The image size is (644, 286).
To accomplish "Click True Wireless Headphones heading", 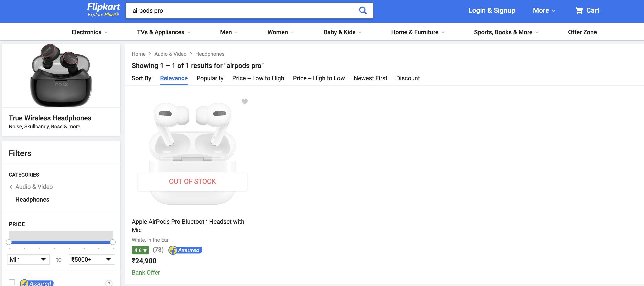I will 50,118.
